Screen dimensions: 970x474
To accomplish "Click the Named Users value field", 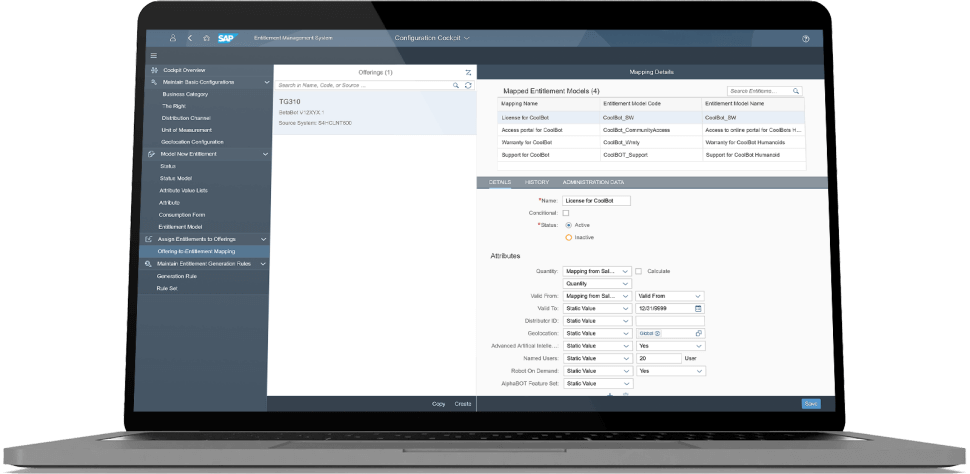I will pyautogui.click(x=658, y=358).
